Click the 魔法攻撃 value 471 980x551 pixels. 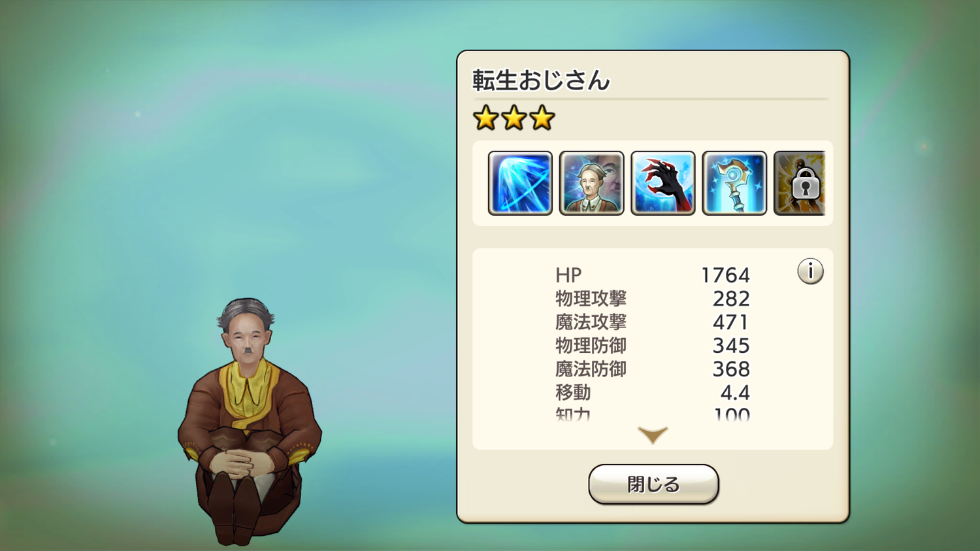click(731, 322)
